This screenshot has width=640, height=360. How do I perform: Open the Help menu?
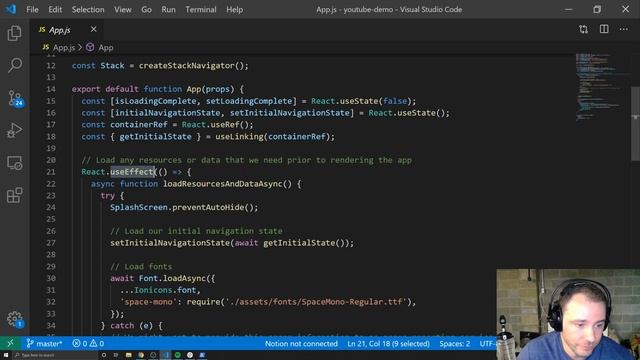235,9
